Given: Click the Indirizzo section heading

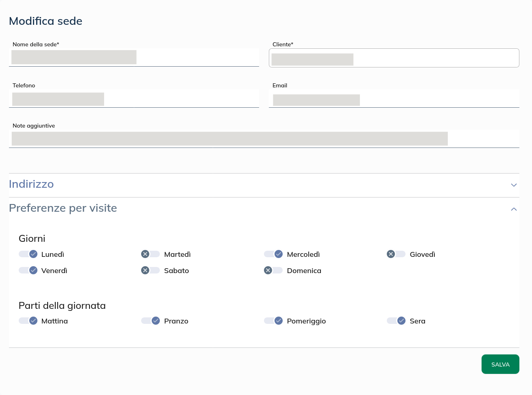Looking at the screenshot, I should pos(31,184).
